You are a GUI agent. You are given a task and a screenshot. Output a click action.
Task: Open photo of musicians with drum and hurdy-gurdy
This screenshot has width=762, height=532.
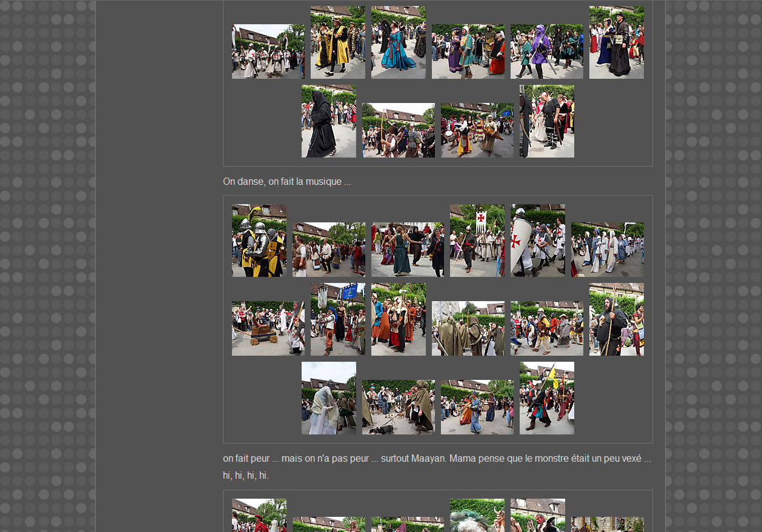tap(477, 130)
